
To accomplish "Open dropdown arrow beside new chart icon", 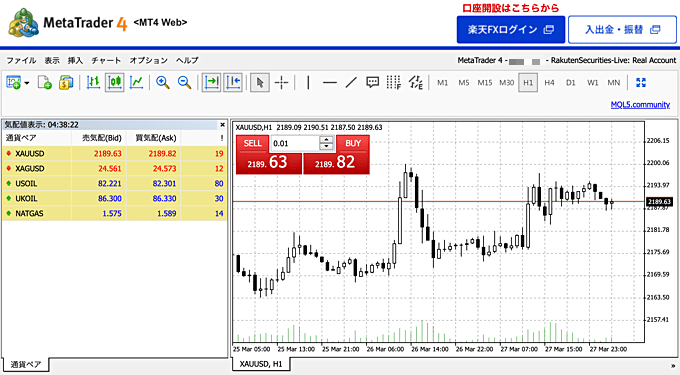I will [x=27, y=82].
